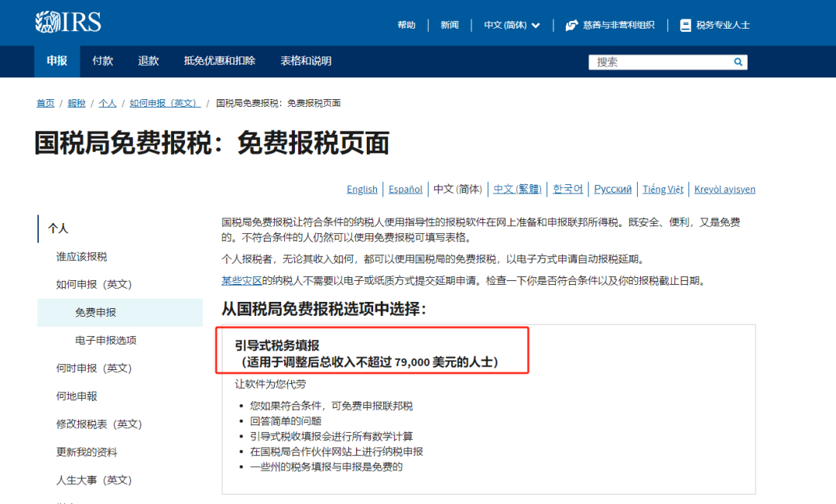Go to 个人 breadcrumb

[x=107, y=103]
